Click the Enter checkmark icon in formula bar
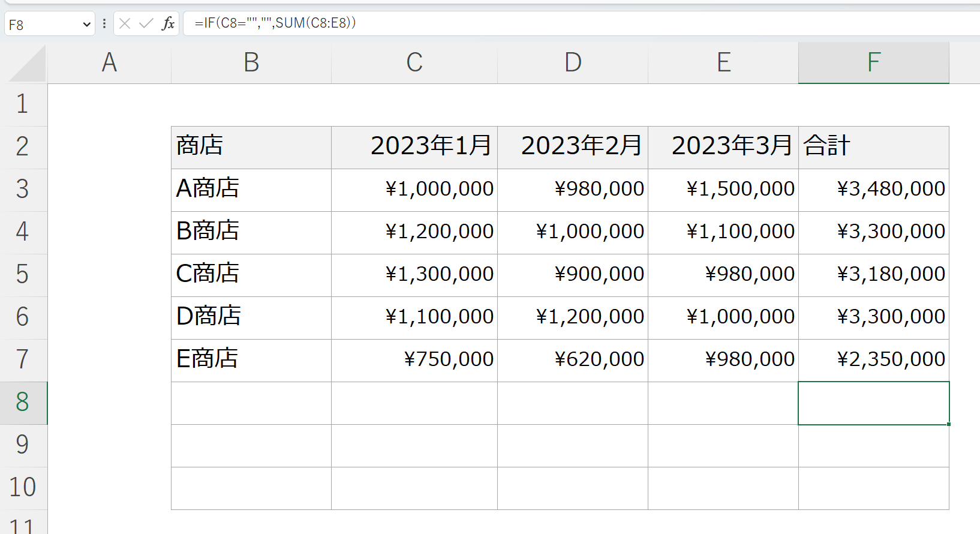The width and height of the screenshot is (980, 534). click(x=146, y=24)
